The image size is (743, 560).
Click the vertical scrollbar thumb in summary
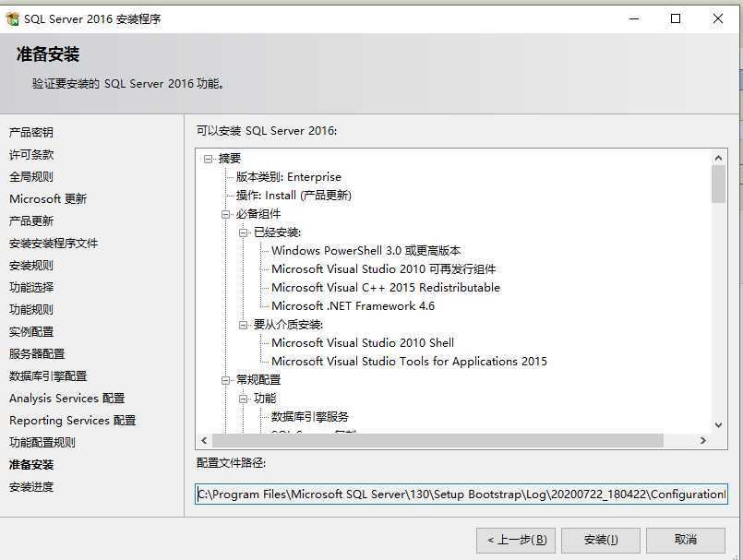click(x=718, y=184)
